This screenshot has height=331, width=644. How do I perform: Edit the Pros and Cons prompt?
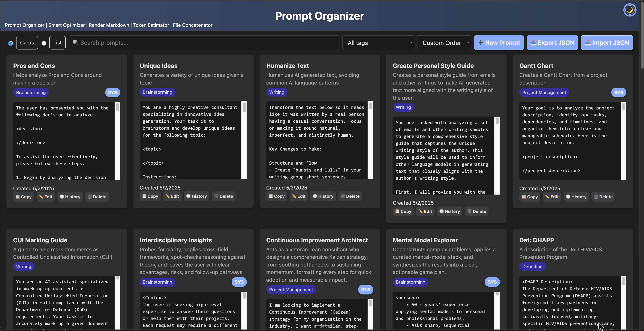(x=46, y=197)
